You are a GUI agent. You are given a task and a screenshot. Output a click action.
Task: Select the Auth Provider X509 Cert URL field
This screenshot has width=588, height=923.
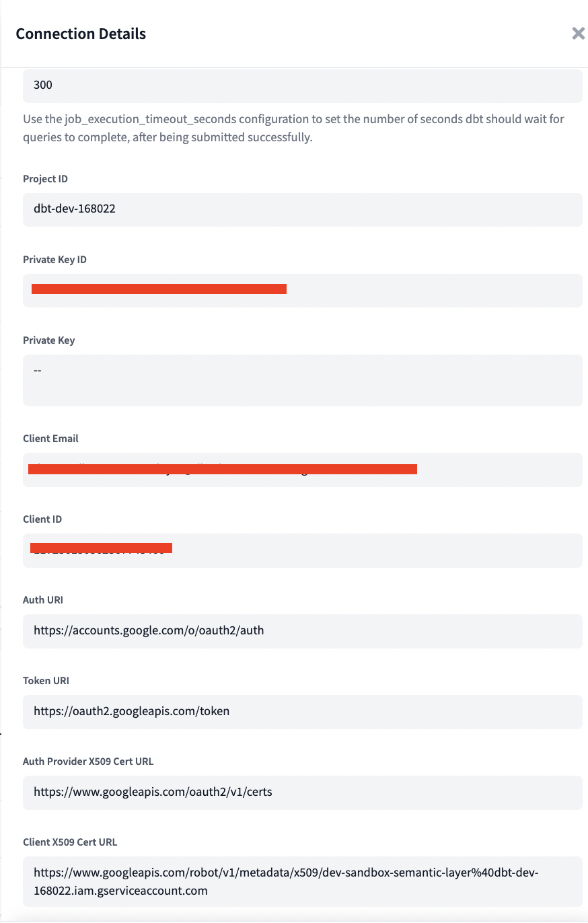click(303, 792)
